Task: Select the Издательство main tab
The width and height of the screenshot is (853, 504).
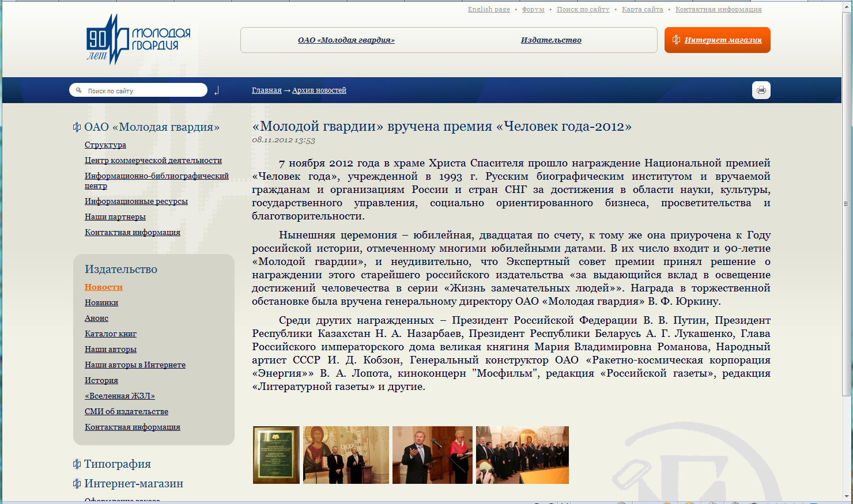Action: [x=551, y=40]
